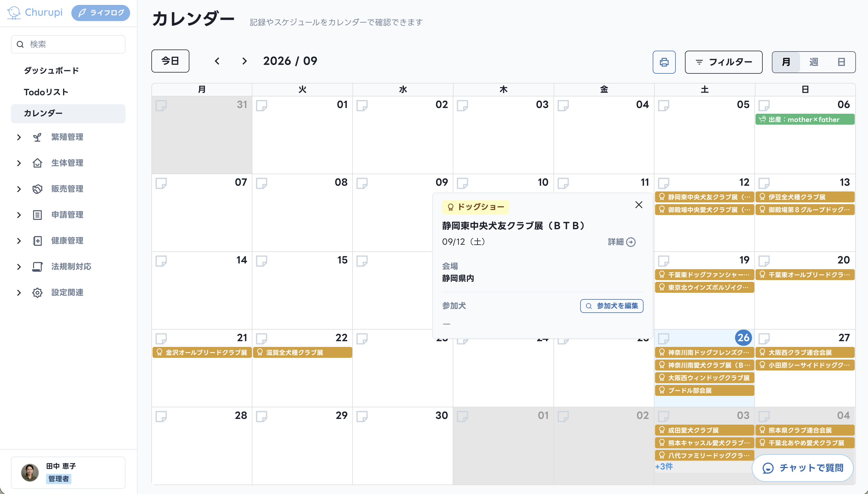Image resolution: width=868 pixels, height=494 pixels.
Task: Add a note on day 07 icon
Action: (x=161, y=183)
